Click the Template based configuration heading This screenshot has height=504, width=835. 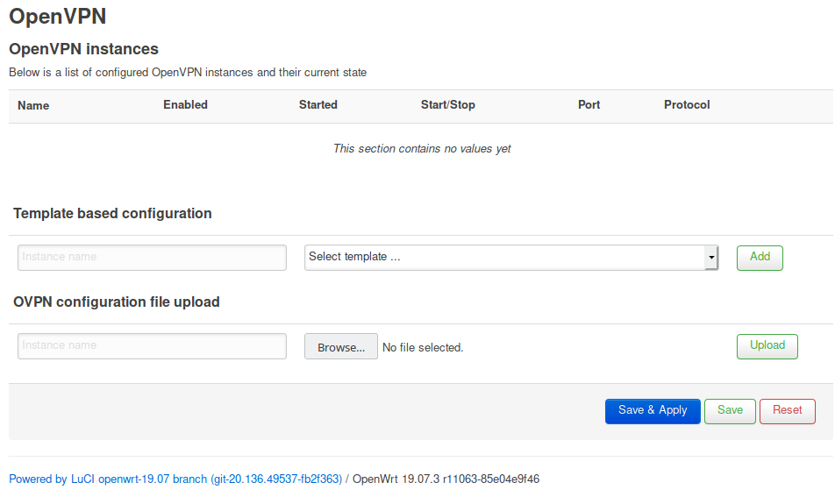click(x=112, y=214)
